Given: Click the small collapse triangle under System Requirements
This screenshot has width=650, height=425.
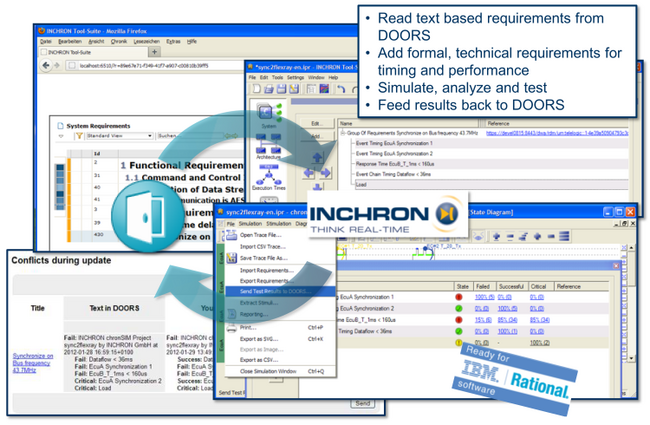Looking at the screenshot, I should point(61,136).
